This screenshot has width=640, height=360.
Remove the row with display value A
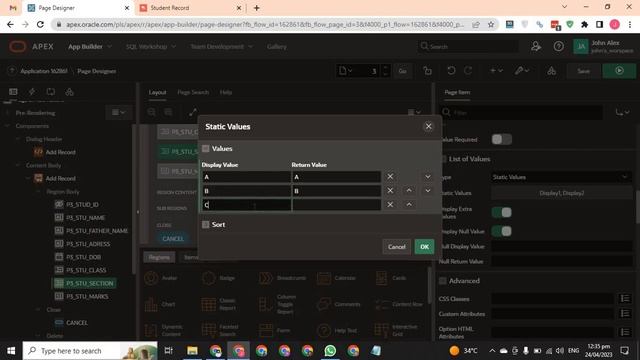pyautogui.click(x=390, y=177)
